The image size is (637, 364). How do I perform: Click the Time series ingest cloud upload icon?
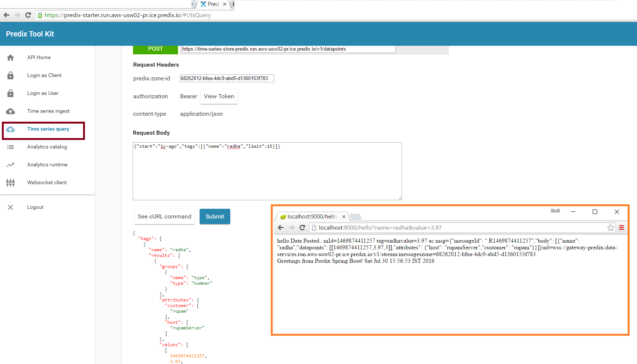click(10, 111)
